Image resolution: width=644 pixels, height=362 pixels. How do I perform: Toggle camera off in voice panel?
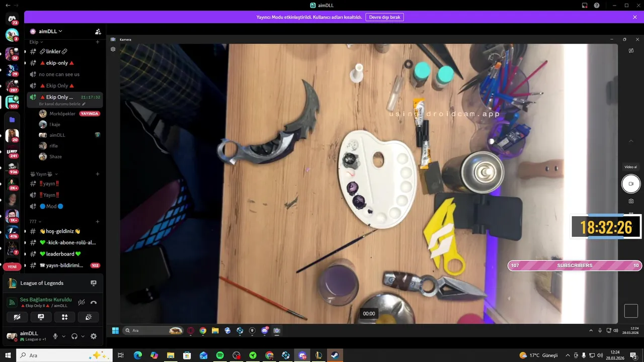point(17,317)
